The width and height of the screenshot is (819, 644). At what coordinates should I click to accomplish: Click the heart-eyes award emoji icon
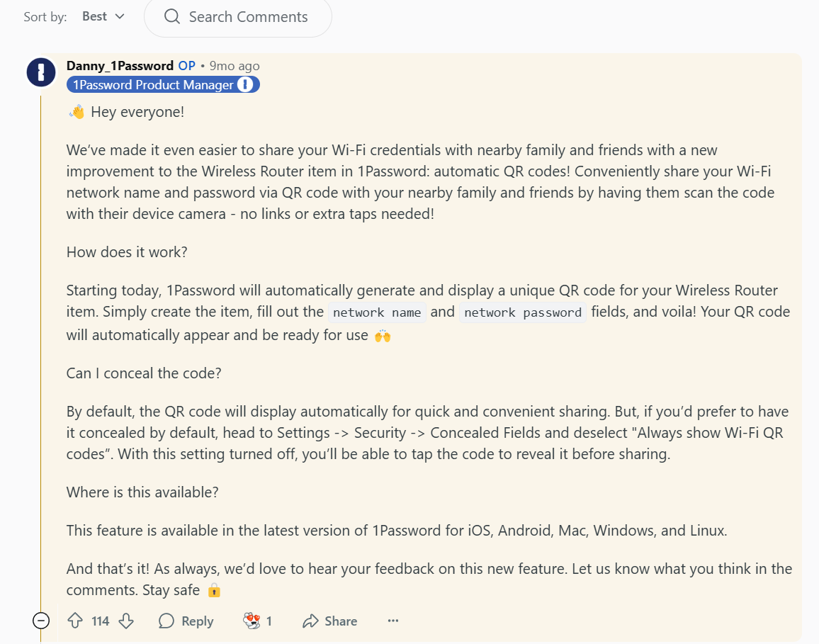pyautogui.click(x=252, y=621)
